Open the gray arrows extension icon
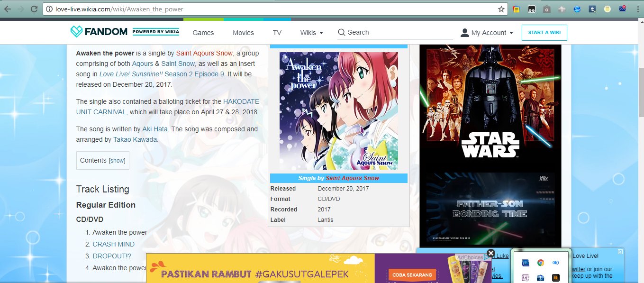 (x=562, y=9)
